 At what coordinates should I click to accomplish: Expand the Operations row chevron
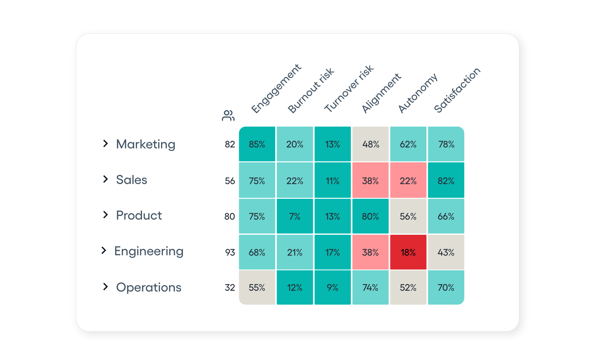coord(106,287)
